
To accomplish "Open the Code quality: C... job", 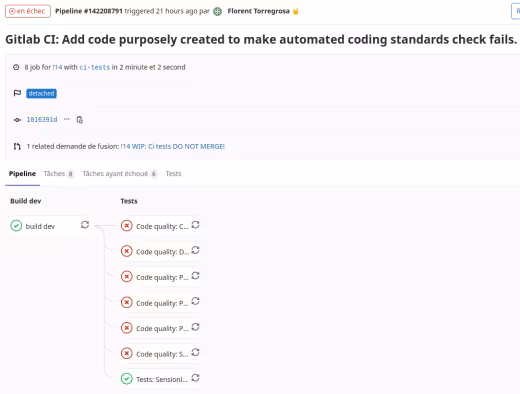I will pyautogui.click(x=162, y=226).
